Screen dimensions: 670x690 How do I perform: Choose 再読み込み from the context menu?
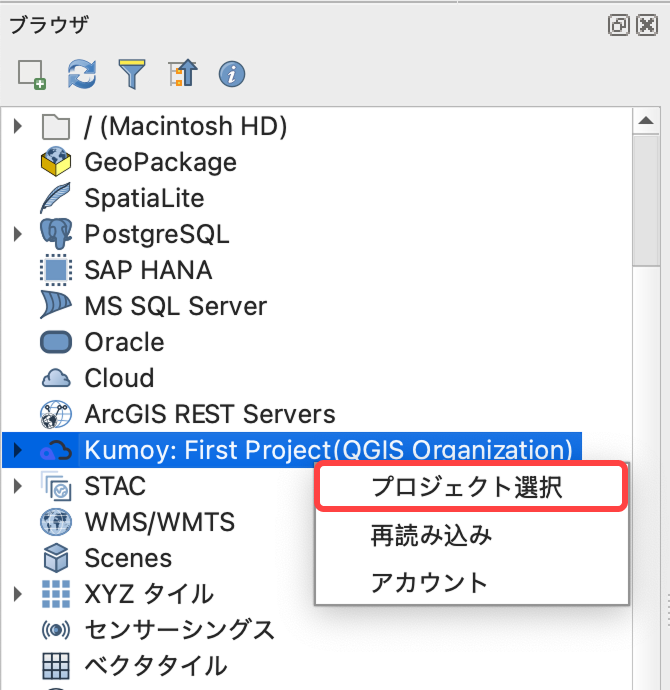point(471,535)
